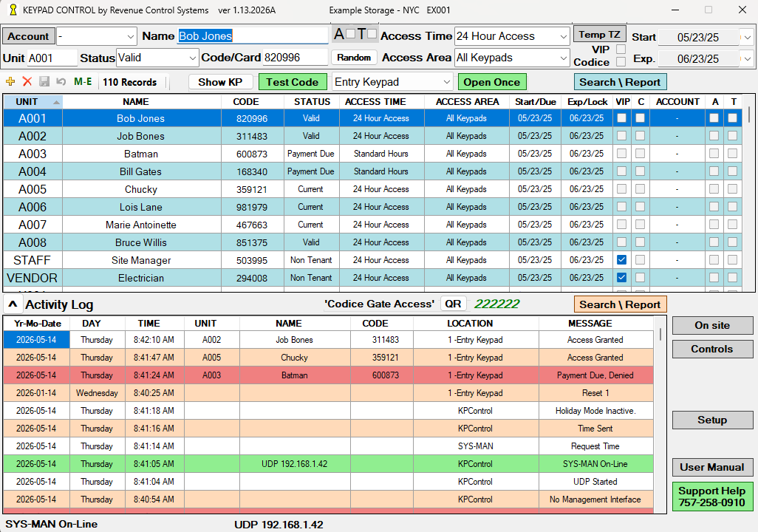Select code 981979 in Lois Lane's row

point(252,207)
